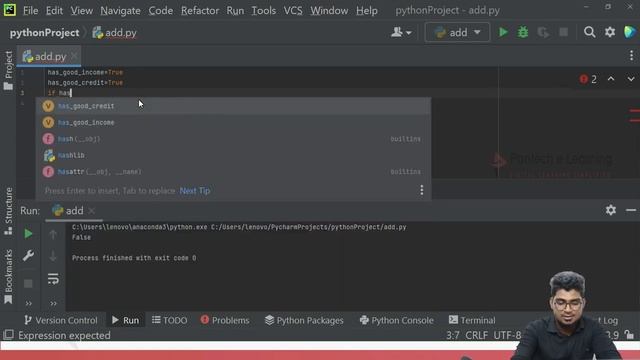The height and width of the screenshot is (360, 640).
Task: Open the Bookmarks tool window
Action: coord(8,277)
